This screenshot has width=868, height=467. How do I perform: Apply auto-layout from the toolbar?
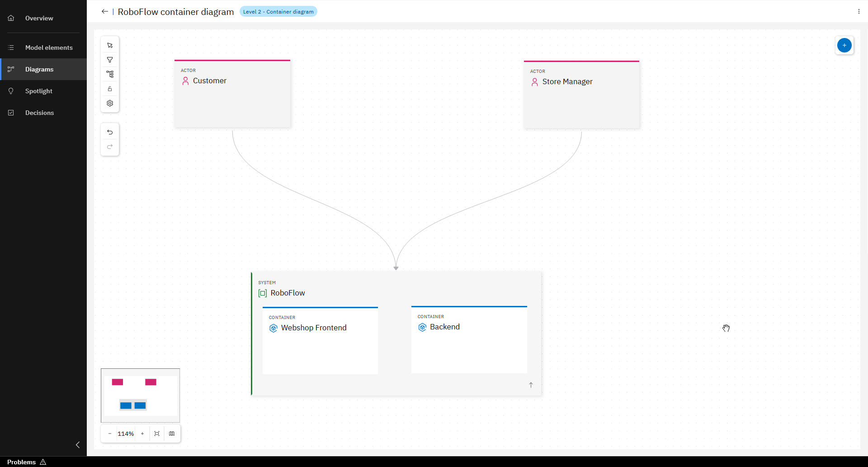[110, 74]
